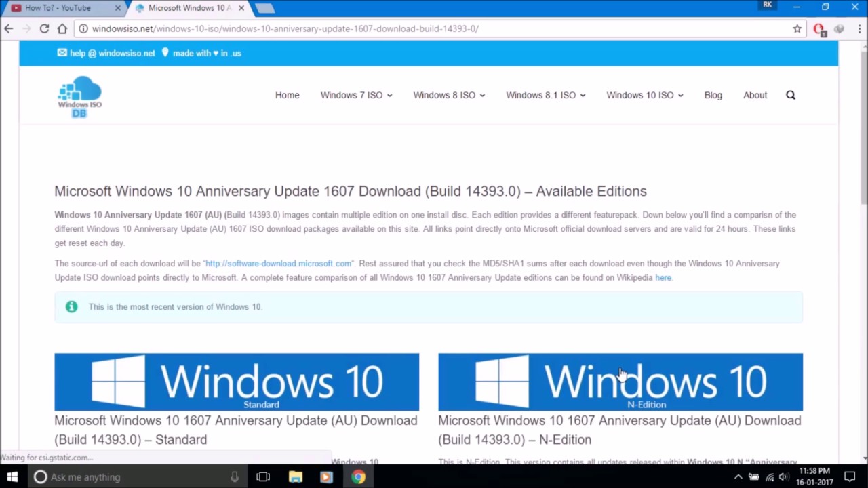The width and height of the screenshot is (868, 488).
Task: Close the Microsoft Windows 10 tab
Action: pos(241,8)
